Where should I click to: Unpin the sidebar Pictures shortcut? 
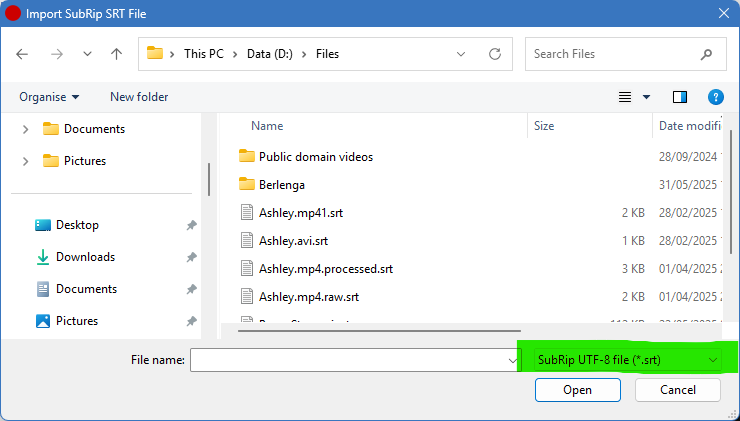191,321
